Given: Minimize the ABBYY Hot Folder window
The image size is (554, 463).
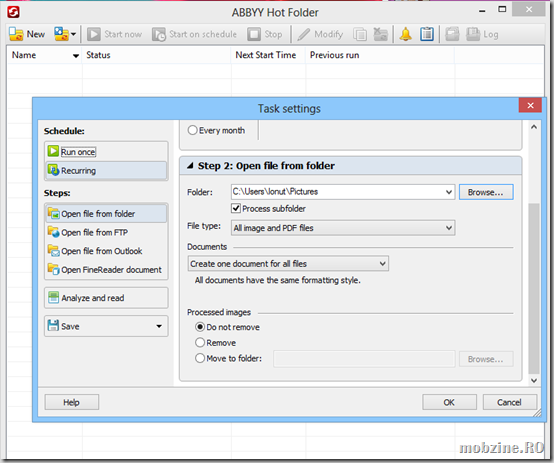Looking at the screenshot, I should click(x=482, y=11).
